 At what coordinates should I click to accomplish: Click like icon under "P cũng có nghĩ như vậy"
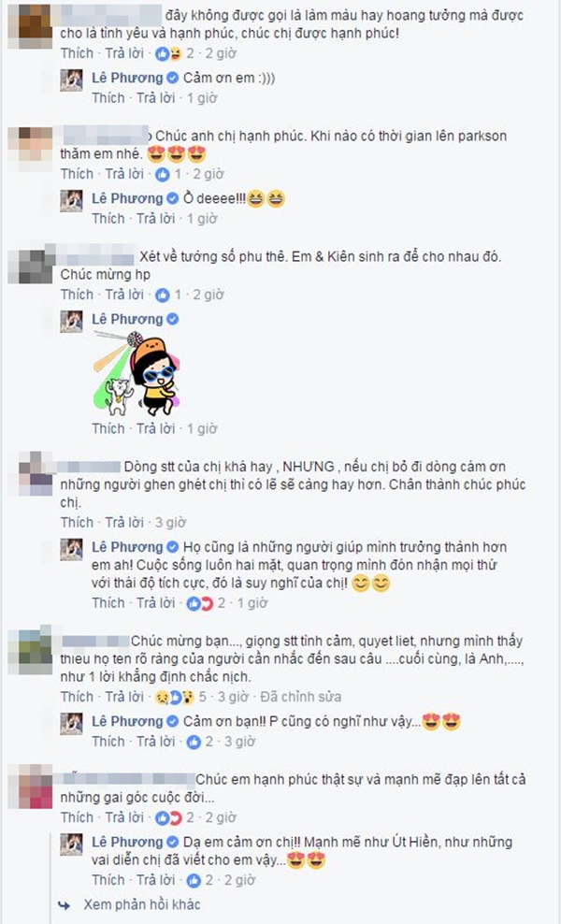click(x=194, y=742)
